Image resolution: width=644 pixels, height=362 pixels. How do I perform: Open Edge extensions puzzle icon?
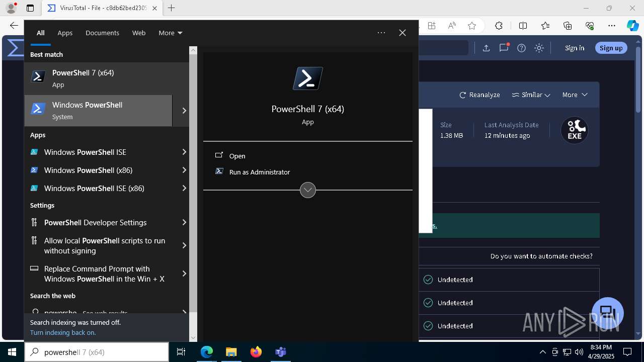pos(499,26)
